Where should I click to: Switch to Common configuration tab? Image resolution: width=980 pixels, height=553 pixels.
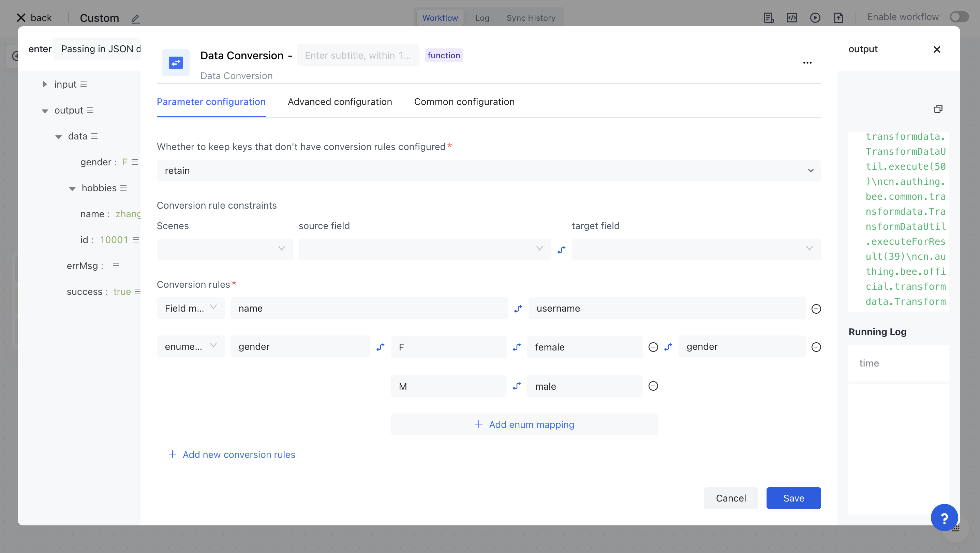coord(464,102)
